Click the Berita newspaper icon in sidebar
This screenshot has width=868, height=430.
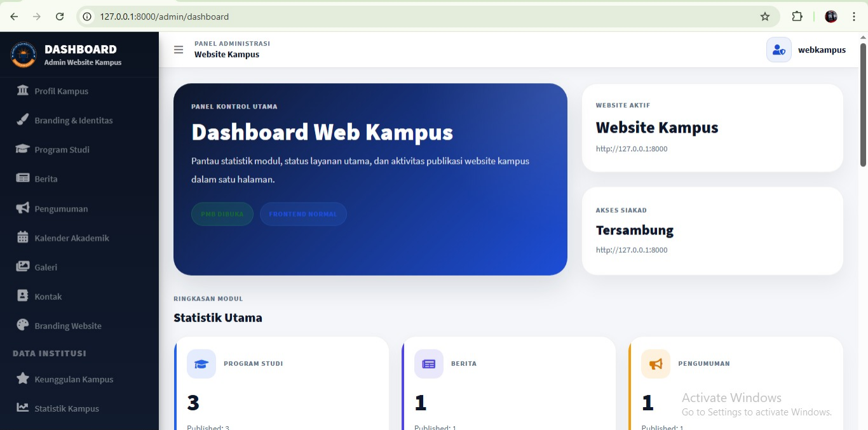pyautogui.click(x=22, y=178)
